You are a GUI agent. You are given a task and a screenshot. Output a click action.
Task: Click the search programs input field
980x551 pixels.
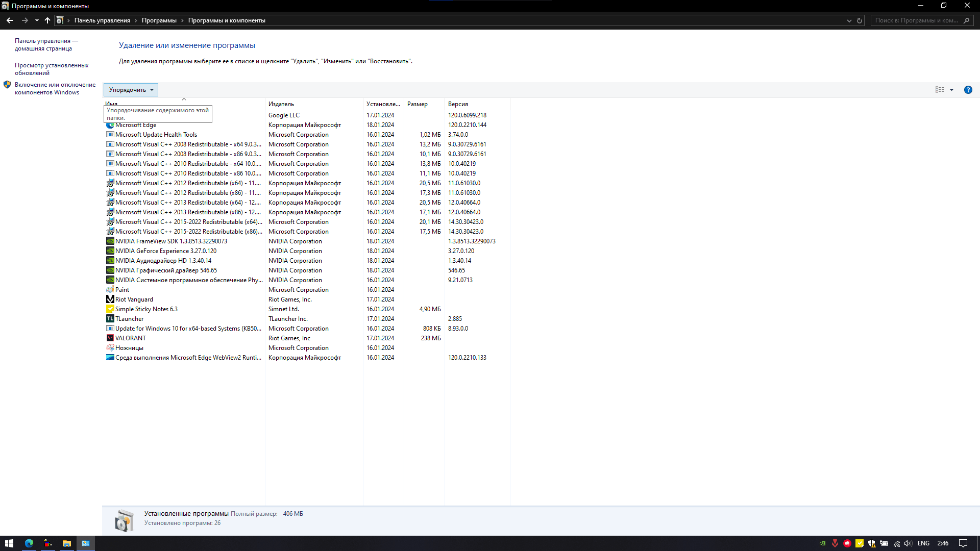917,20
